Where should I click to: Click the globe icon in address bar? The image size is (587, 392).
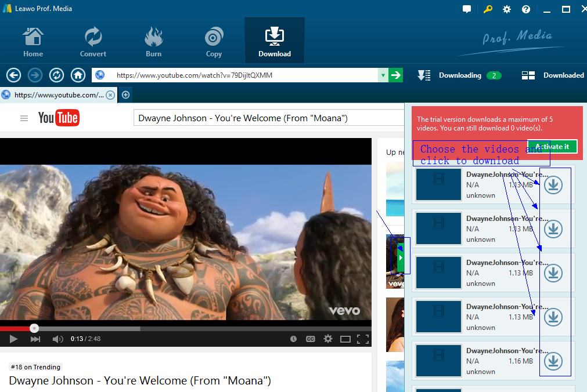click(x=100, y=75)
